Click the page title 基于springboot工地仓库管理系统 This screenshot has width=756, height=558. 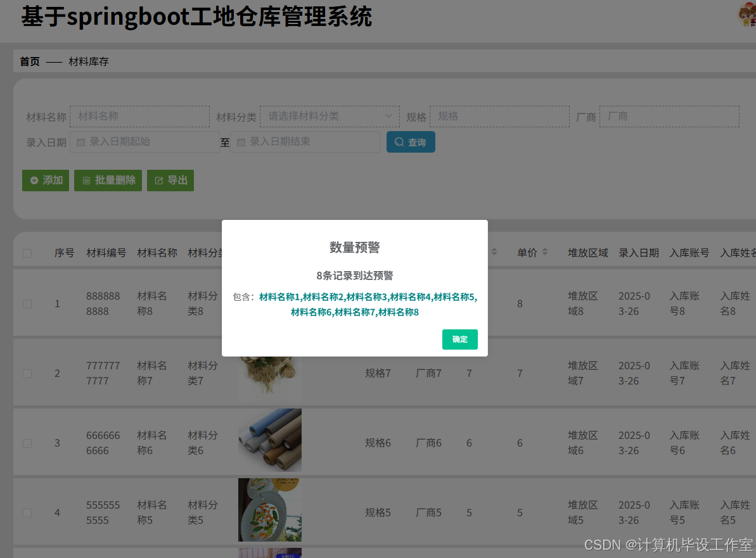(196, 16)
